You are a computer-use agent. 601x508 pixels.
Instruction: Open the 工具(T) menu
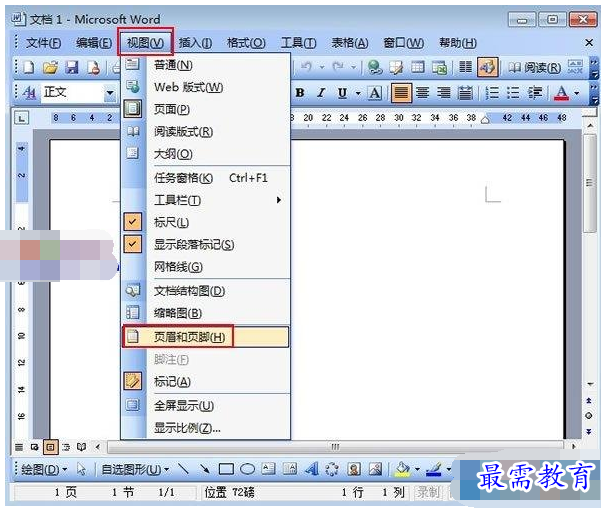tap(299, 43)
